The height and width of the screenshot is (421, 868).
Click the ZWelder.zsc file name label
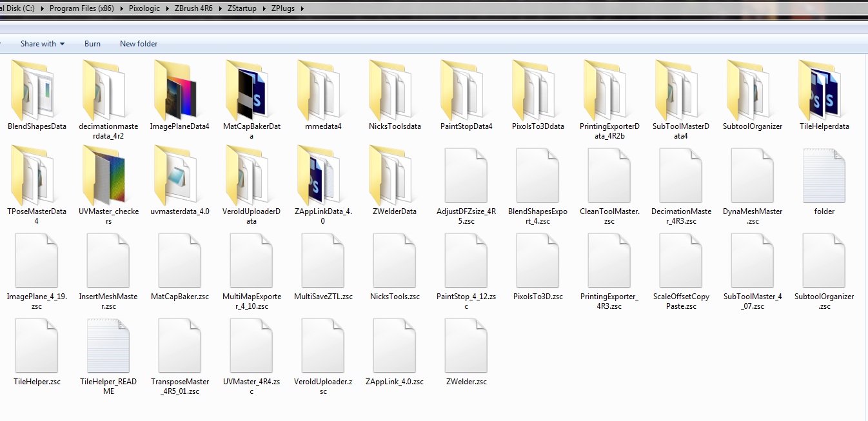[x=466, y=382]
